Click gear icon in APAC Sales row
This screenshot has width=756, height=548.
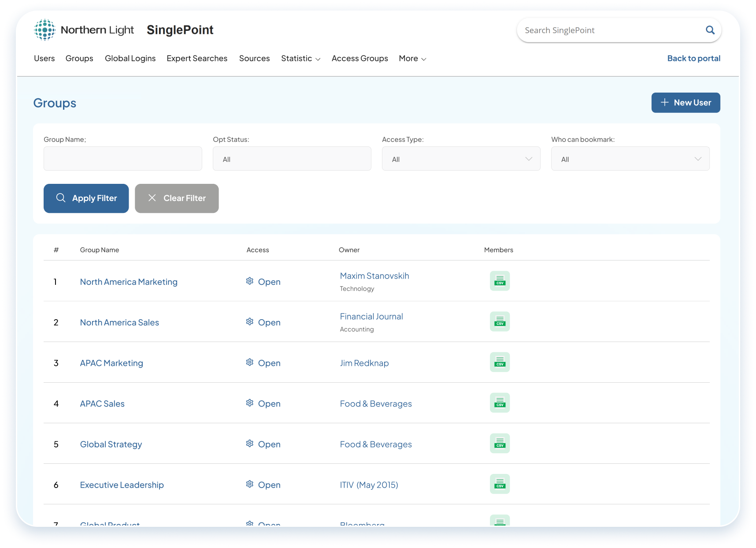click(250, 403)
